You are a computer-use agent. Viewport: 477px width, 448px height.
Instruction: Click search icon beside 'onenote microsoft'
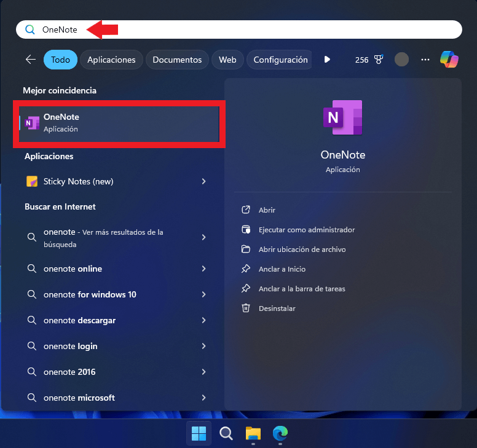[32, 398]
